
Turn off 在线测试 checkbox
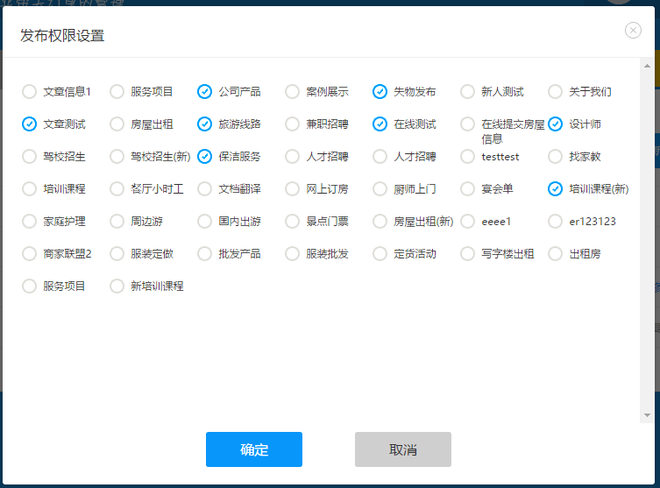[x=380, y=124]
